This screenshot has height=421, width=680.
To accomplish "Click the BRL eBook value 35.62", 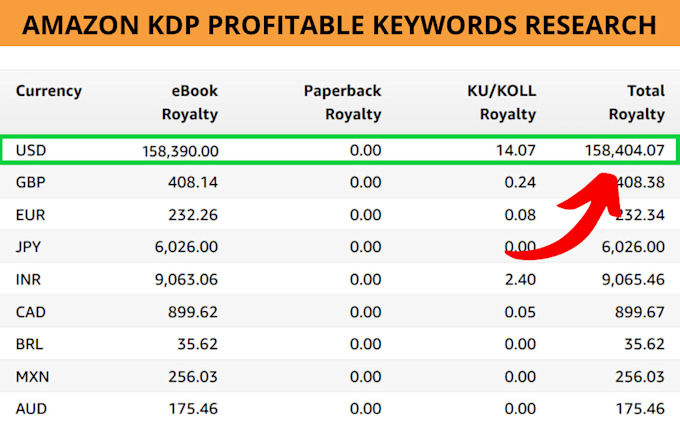I will (x=197, y=344).
